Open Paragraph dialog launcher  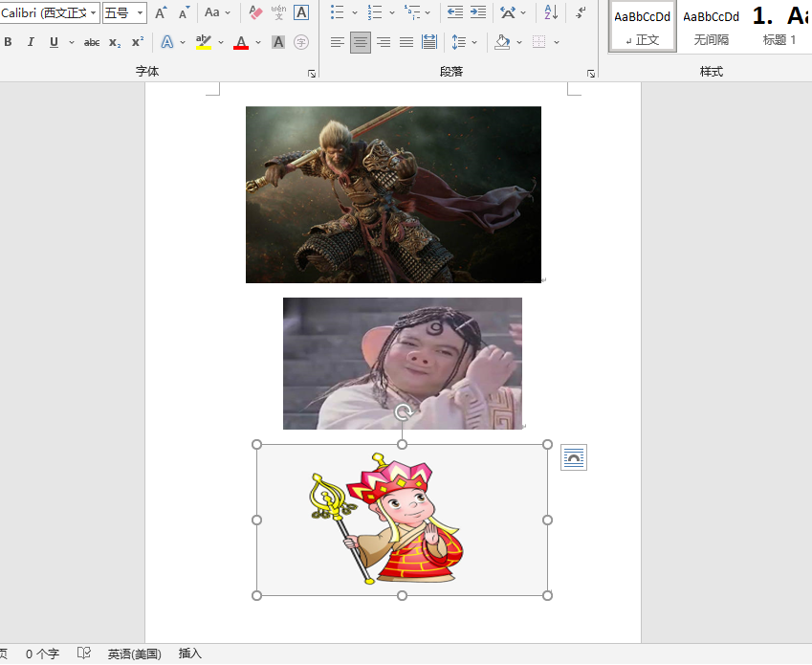tap(591, 74)
